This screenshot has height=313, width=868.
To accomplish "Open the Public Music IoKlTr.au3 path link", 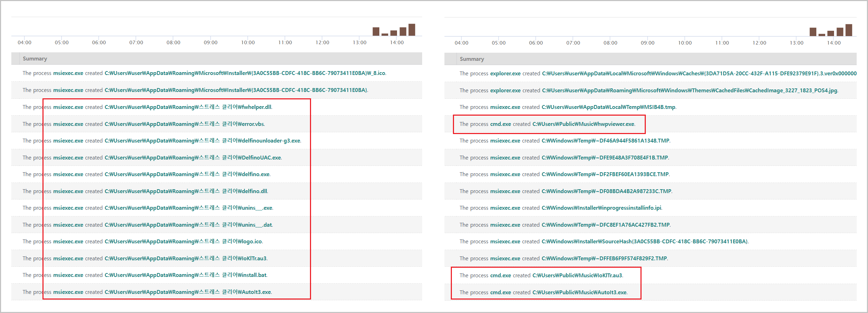I will (577, 276).
